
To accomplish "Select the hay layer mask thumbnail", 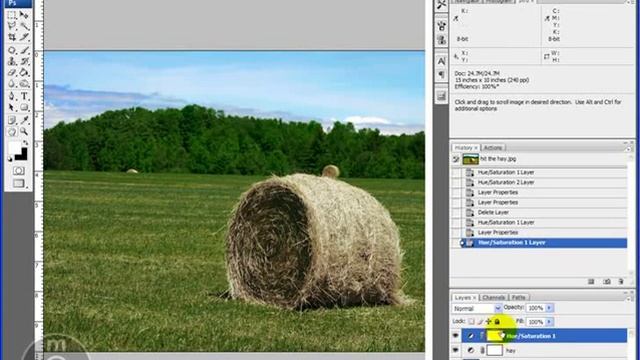I will (495, 350).
